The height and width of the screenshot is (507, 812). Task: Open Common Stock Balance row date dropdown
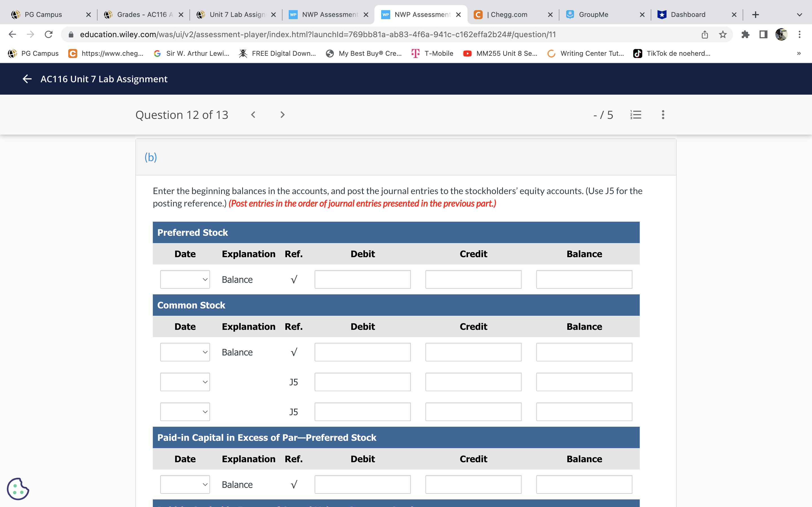pos(185,352)
